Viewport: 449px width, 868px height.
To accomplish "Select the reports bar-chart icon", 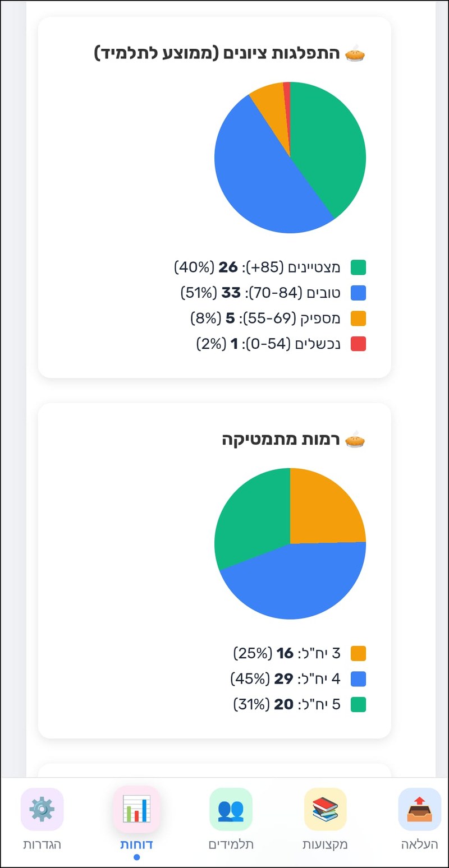I will (x=136, y=809).
